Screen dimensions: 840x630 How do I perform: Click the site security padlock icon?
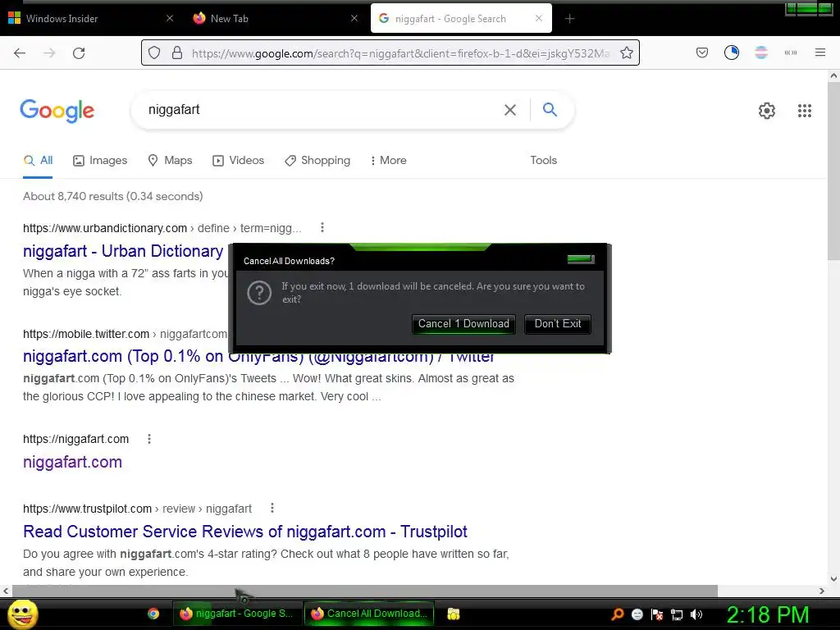[x=177, y=53]
